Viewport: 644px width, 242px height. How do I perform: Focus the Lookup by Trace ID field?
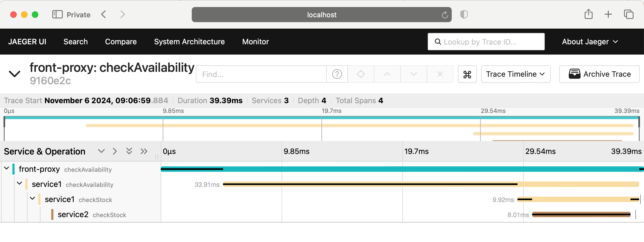(x=486, y=42)
